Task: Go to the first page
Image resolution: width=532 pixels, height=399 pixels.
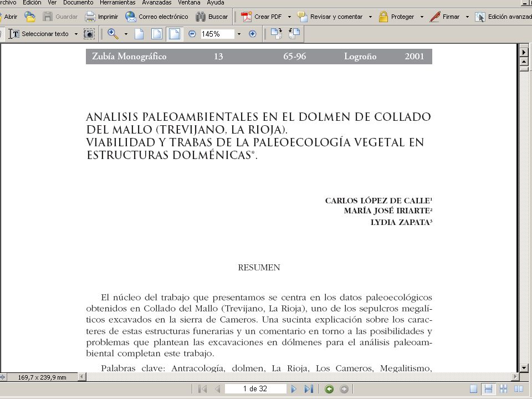Action: 203,389
